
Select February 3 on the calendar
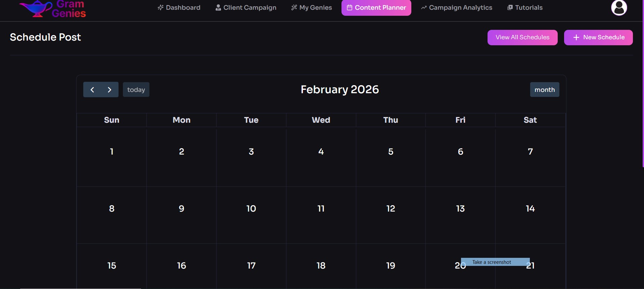pos(251,157)
